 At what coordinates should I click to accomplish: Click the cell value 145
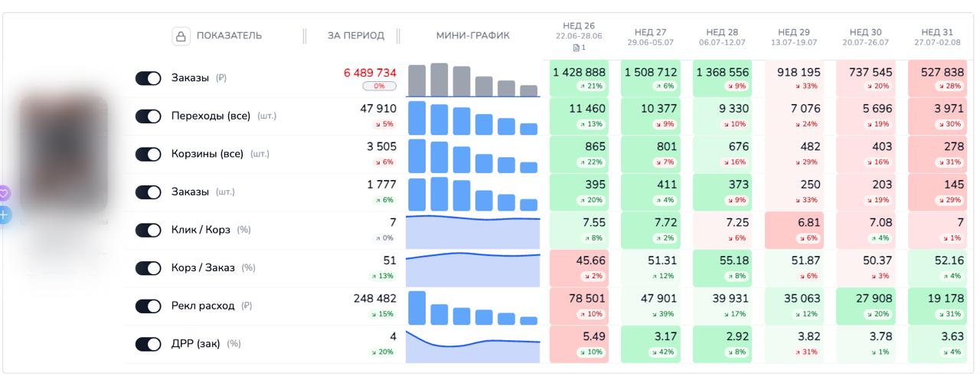coord(954,185)
